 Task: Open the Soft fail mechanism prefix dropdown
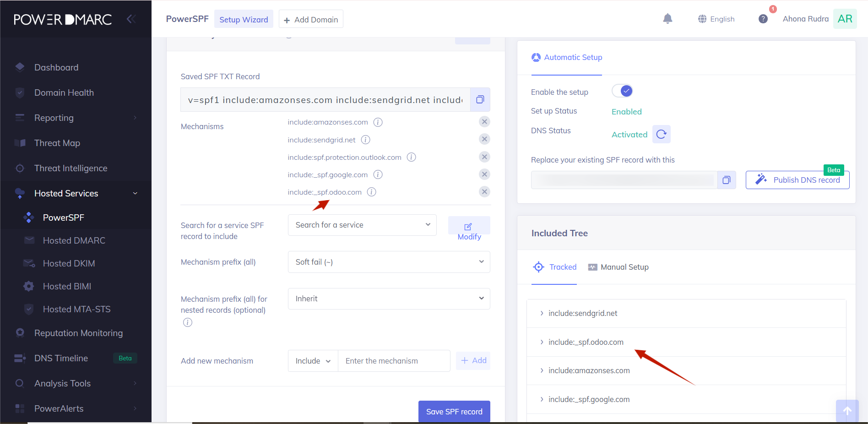pyautogui.click(x=389, y=262)
